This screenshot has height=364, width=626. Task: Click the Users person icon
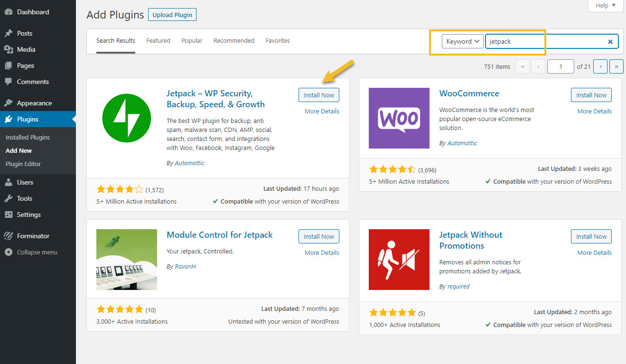tap(8, 182)
